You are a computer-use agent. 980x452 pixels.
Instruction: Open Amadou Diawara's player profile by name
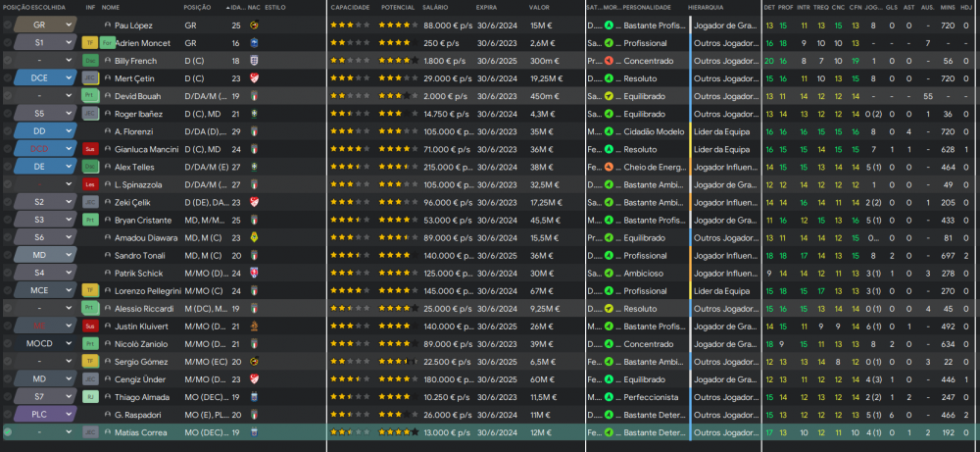coord(146,237)
